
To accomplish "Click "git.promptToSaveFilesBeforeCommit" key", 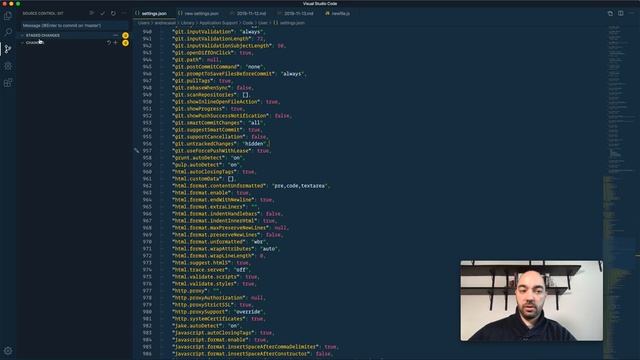I will point(223,73).
